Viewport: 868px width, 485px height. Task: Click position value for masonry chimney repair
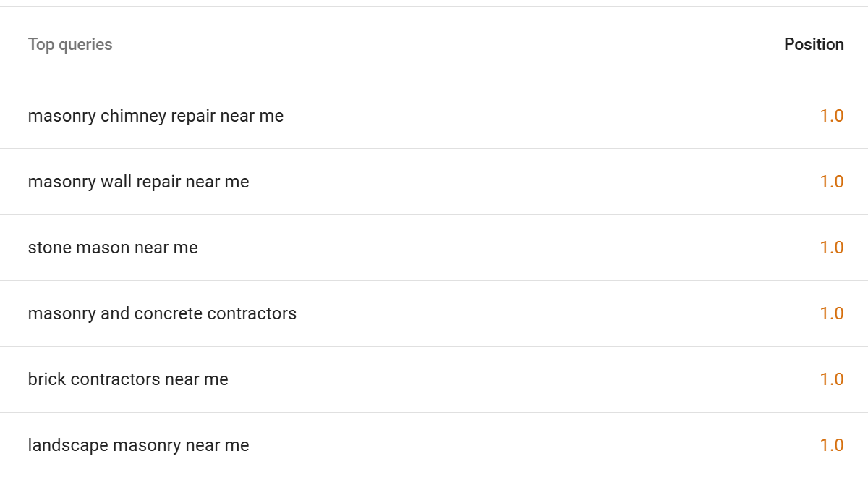(x=831, y=116)
